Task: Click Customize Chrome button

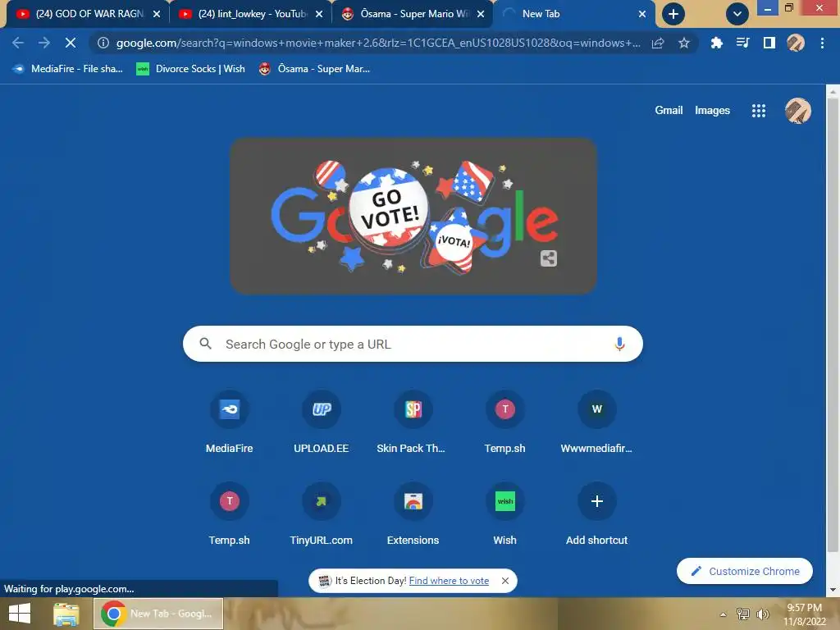Action: (x=745, y=571)
